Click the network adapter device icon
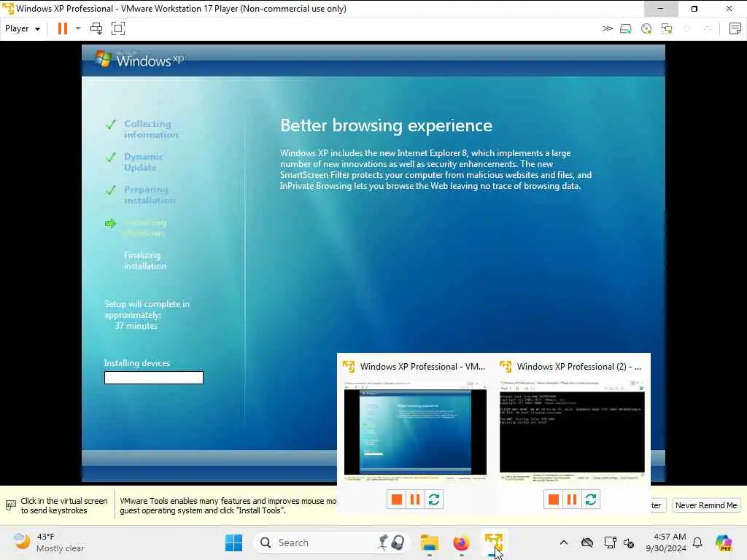 [667, 29]
